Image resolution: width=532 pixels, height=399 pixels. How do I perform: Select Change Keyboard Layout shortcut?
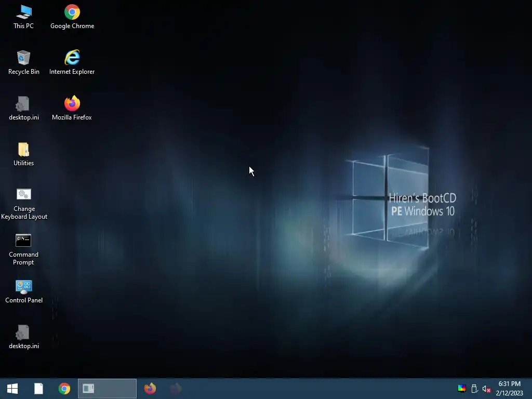(x=24, y=204)
